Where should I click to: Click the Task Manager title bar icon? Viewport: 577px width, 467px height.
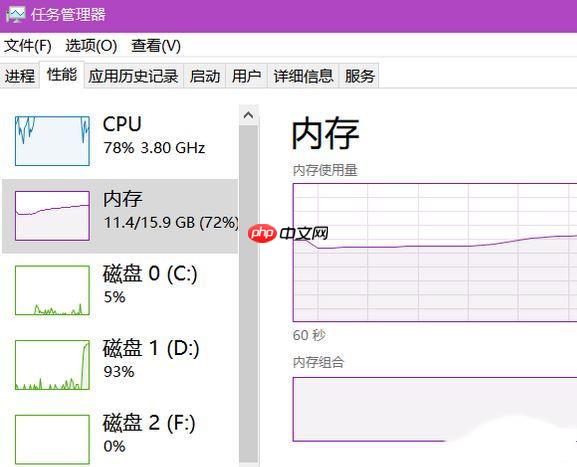(x=16, y=15)
